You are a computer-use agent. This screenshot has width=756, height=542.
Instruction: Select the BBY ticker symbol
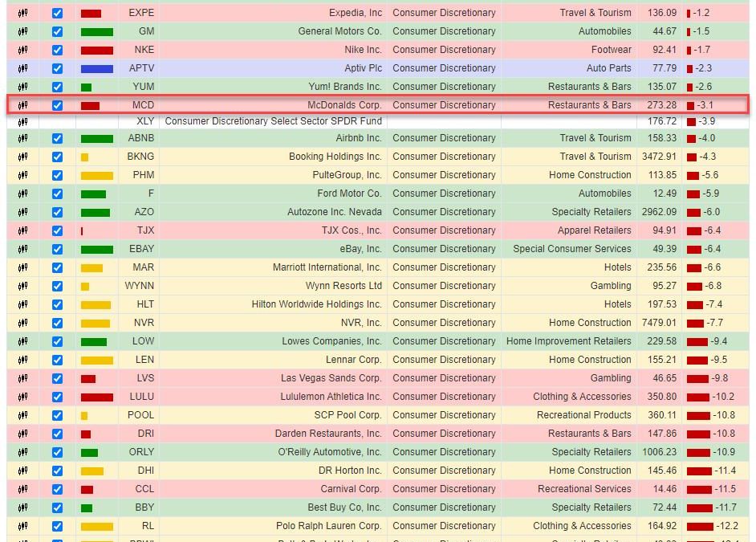(144, 507)
